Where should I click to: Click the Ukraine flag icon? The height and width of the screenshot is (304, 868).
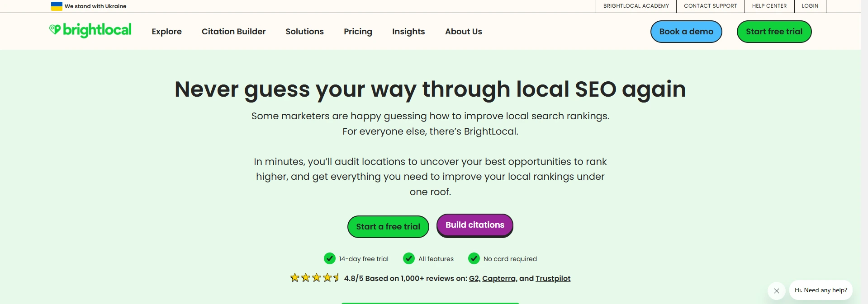(57, 6)
